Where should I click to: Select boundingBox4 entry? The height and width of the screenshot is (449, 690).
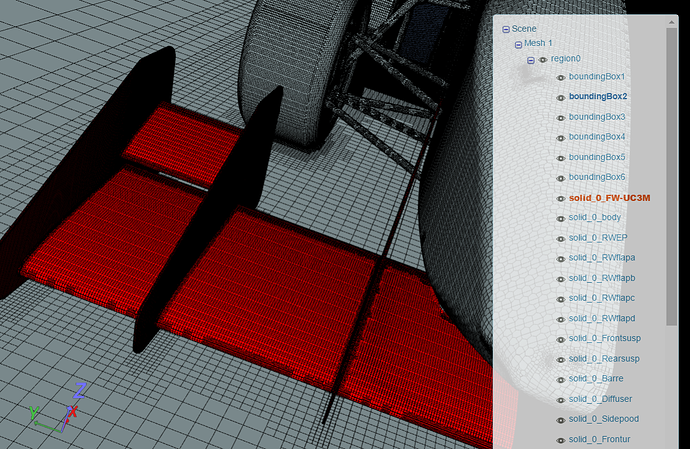coord(597,137)
